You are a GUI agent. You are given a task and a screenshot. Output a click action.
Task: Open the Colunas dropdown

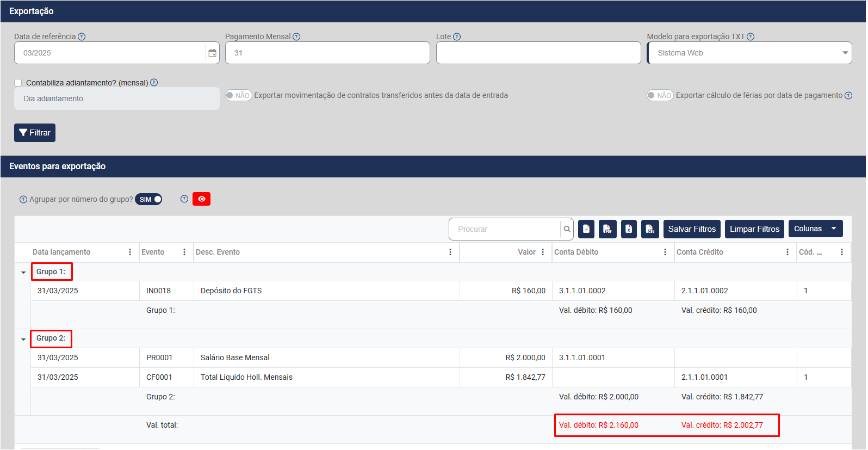tap(815, 229)
